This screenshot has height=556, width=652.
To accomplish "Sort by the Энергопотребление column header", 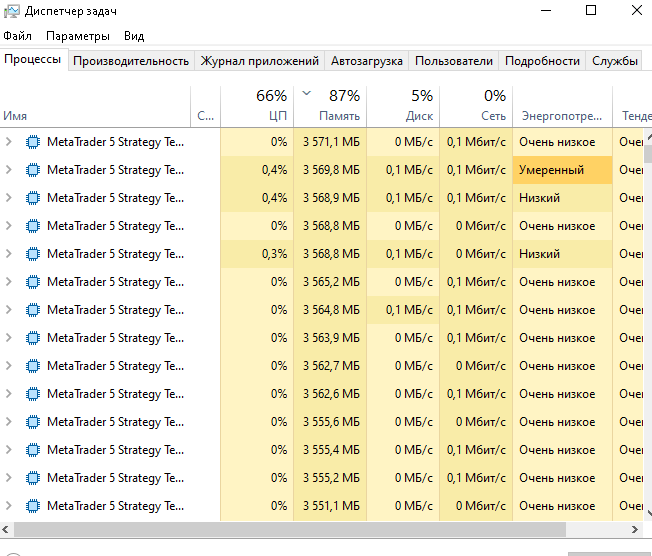I will (562, 106).
